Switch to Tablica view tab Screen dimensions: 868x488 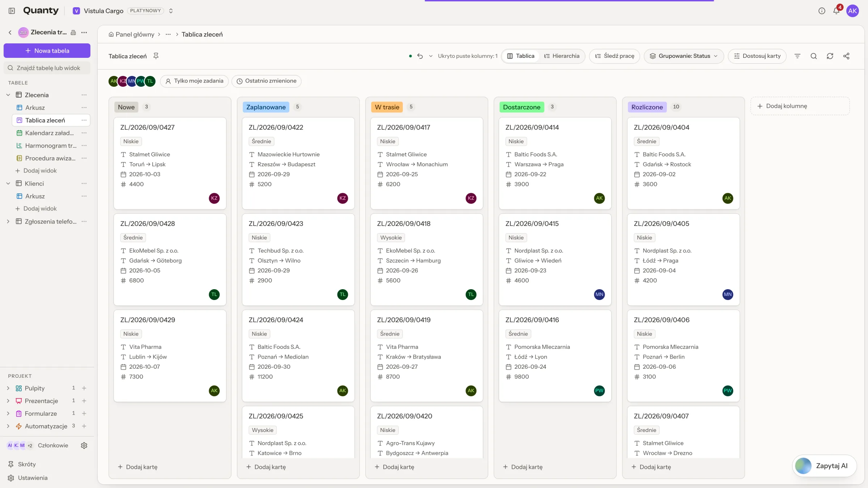[520, 56]
